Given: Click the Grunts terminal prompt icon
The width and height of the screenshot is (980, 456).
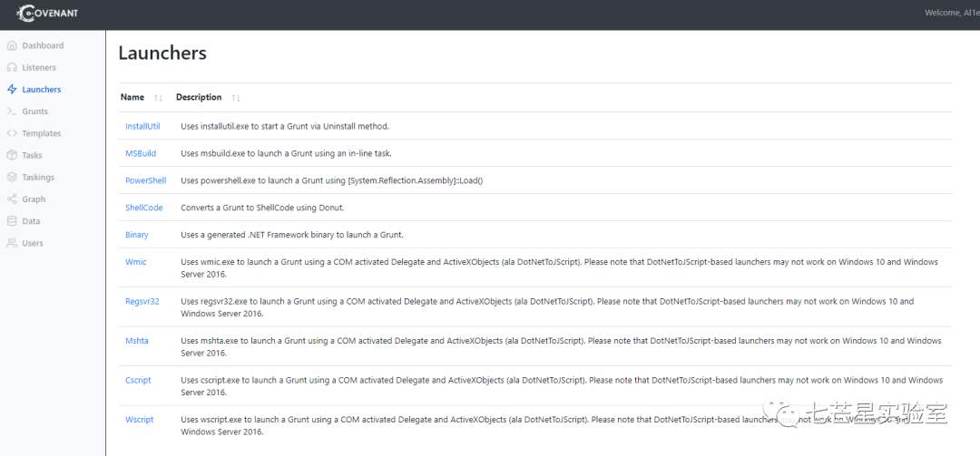Looking at the screenshot, I should coord(12,112).
